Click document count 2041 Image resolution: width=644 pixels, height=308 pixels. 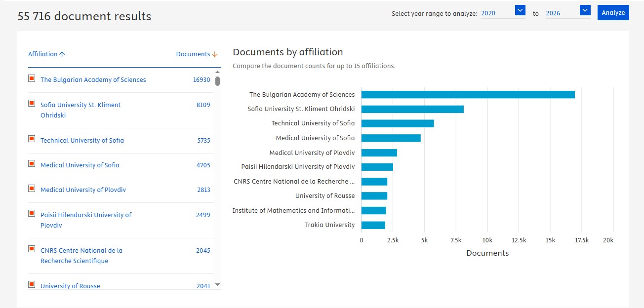(203, 286)
